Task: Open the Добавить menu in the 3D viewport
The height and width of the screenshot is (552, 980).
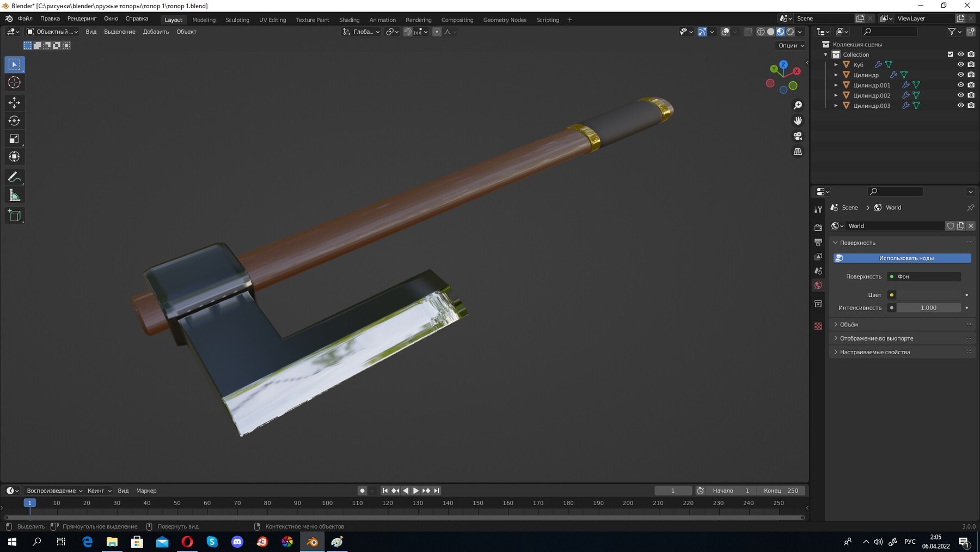Action: click(x=156, y=32)
